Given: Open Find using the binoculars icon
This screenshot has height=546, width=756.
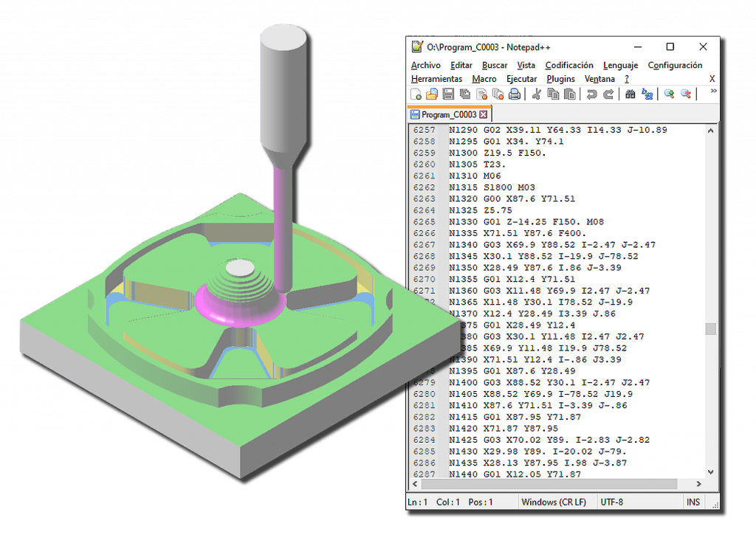Looking at the screenshot, I should (630, 94).
